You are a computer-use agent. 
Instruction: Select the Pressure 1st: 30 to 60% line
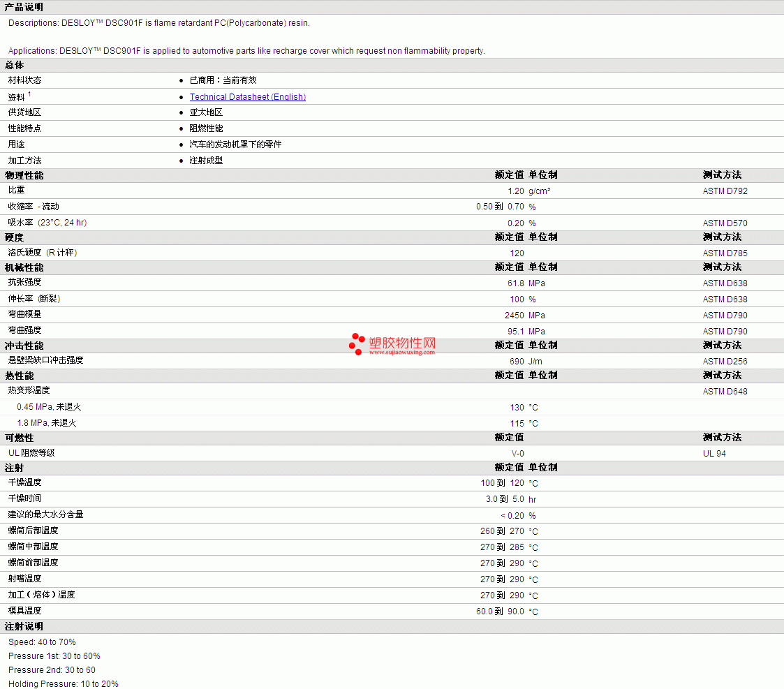(x=54, y=656)
